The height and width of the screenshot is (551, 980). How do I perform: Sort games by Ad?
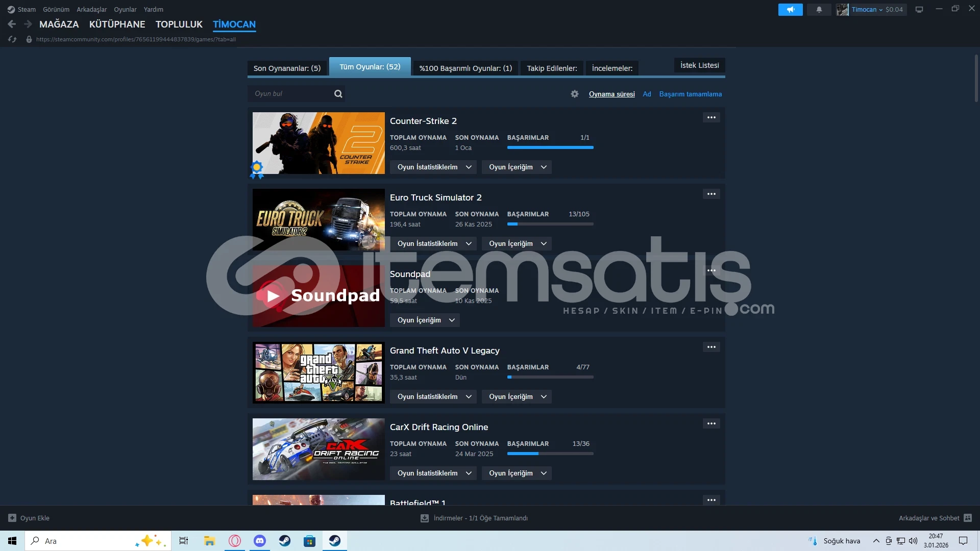point(647,94)
